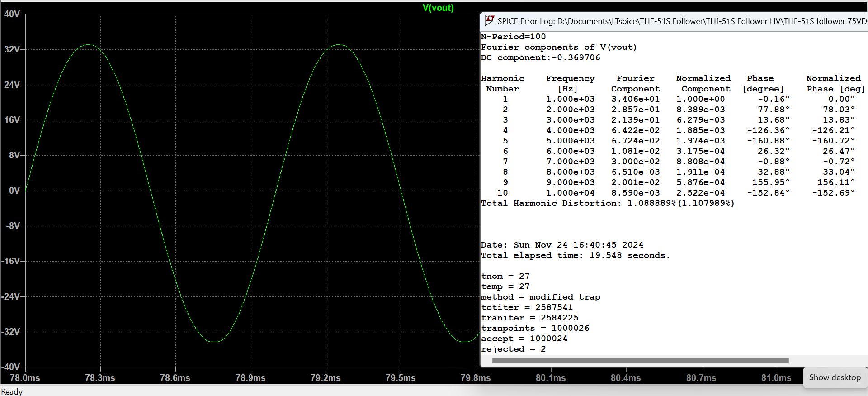Click the 8.389e-03 normalized component value
This screenshot has height=396, width=868.
[x=700, y=110]
